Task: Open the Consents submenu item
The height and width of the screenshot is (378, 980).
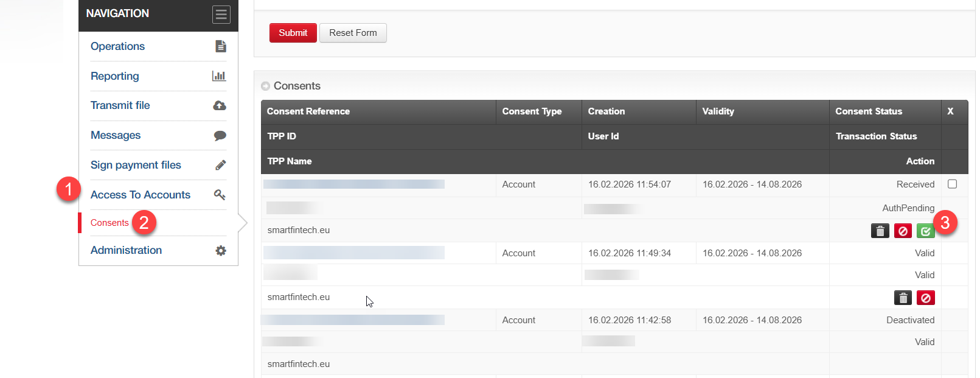Action: point(109,223)
